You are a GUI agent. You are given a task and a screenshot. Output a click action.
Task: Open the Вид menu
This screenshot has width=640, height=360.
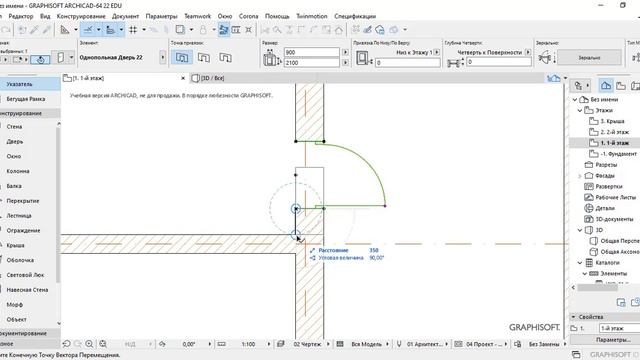click(x=45, y=16)
